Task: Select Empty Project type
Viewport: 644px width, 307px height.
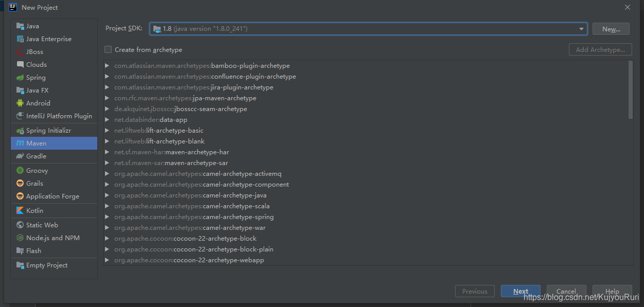Action: point(54,265)
